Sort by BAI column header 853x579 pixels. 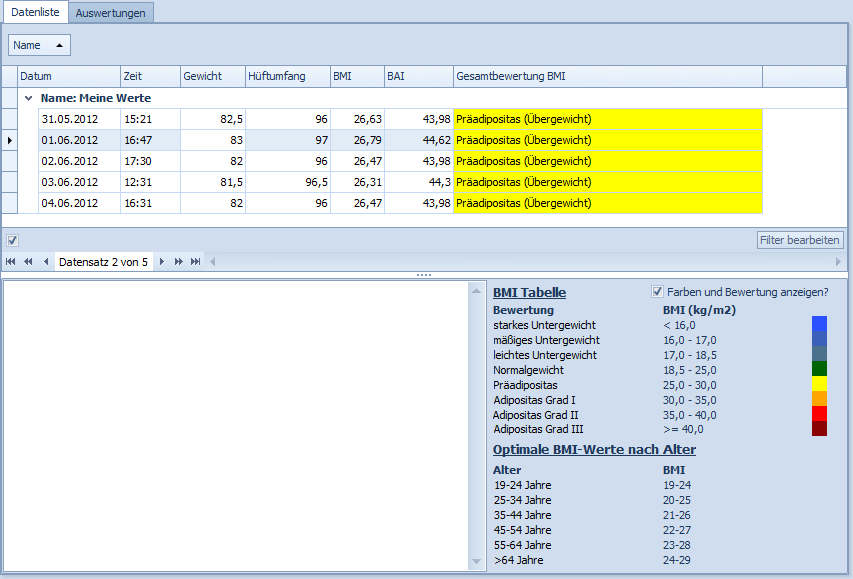(x=419, y=76)
